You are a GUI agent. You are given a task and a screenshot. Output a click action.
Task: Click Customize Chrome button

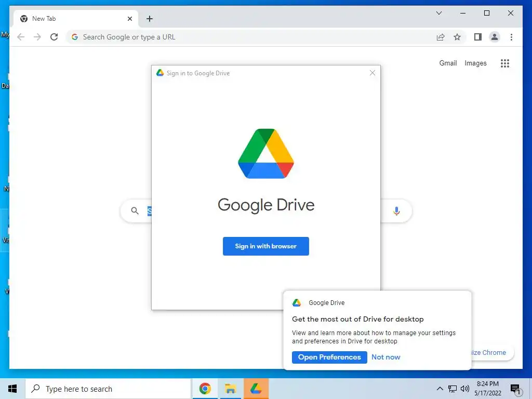[x=491, y=353]
